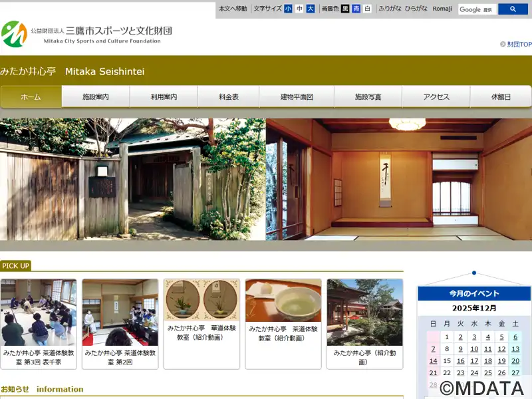Set text size to large (大)

(x=311, y=9)
